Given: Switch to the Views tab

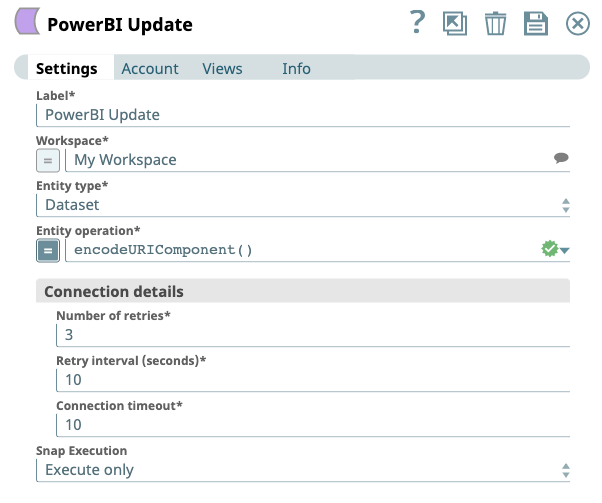Looking at the screenshot, I should (222, 69).
